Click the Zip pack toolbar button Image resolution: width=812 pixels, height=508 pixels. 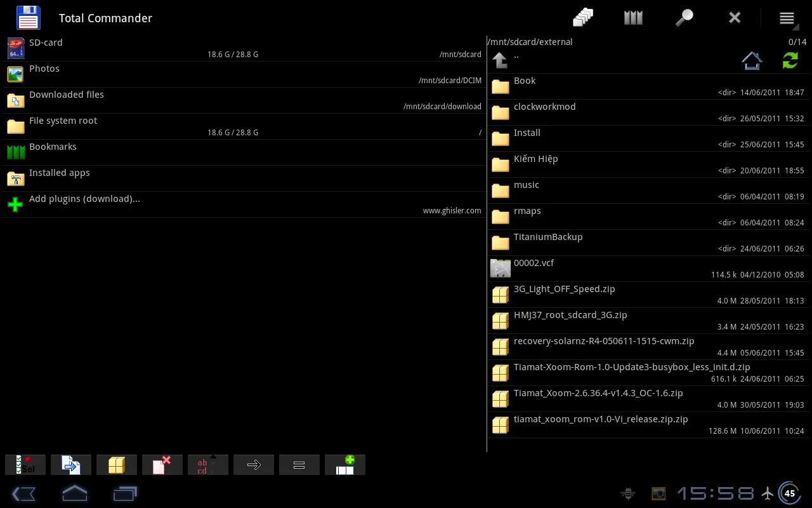(x=117, y=465)
